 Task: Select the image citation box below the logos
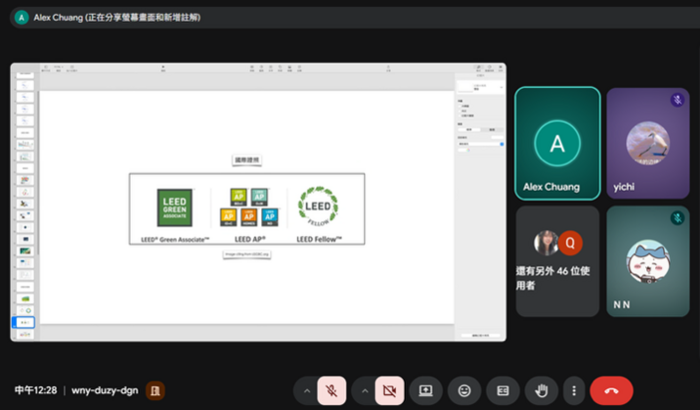247,254
